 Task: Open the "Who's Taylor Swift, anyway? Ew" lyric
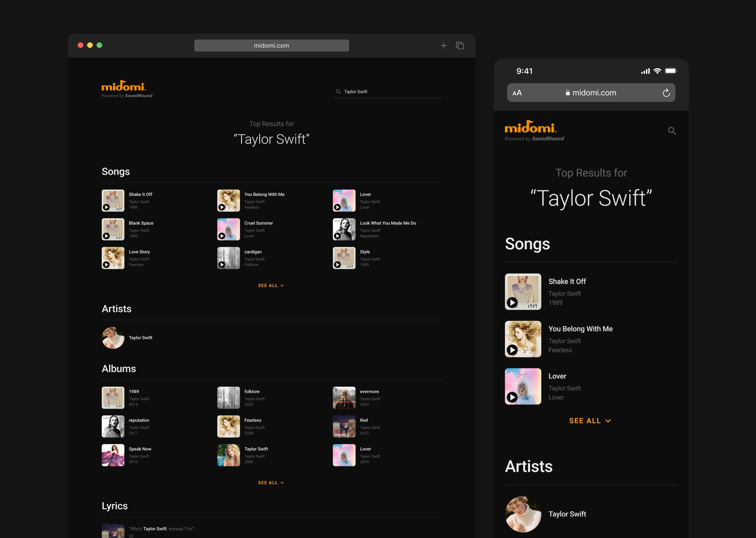point(161,529)
